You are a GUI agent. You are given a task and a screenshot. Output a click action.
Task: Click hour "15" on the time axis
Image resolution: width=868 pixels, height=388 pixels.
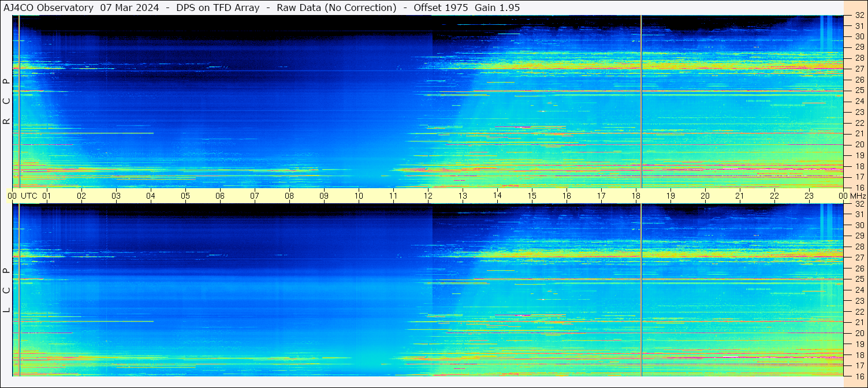[532, 196]
